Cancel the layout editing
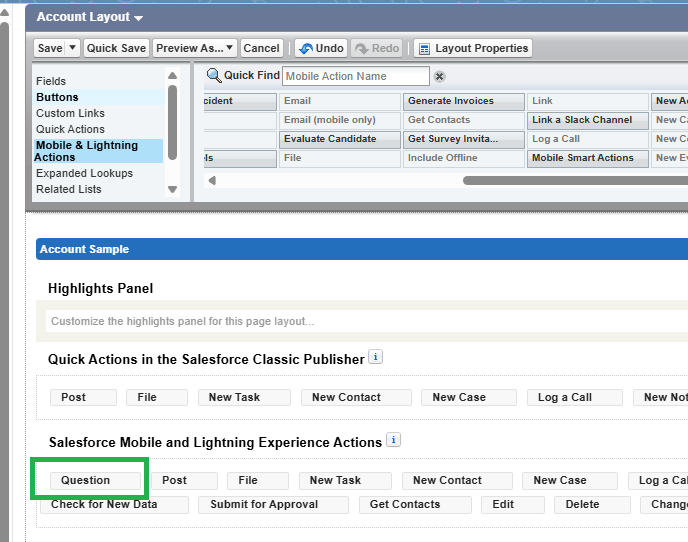This screenshot has width=688, height=542. click(x=261, y=48)
